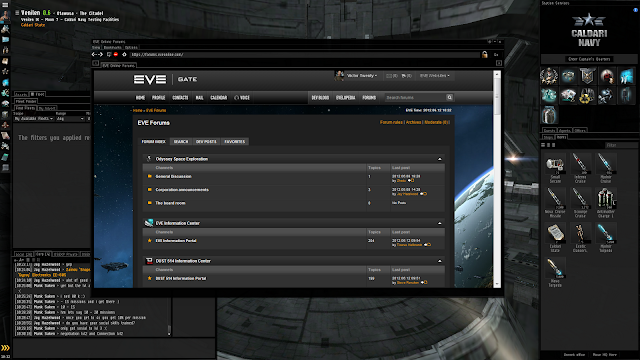
Task: Open the Victor Savally account dropdown
Action: 362,76
